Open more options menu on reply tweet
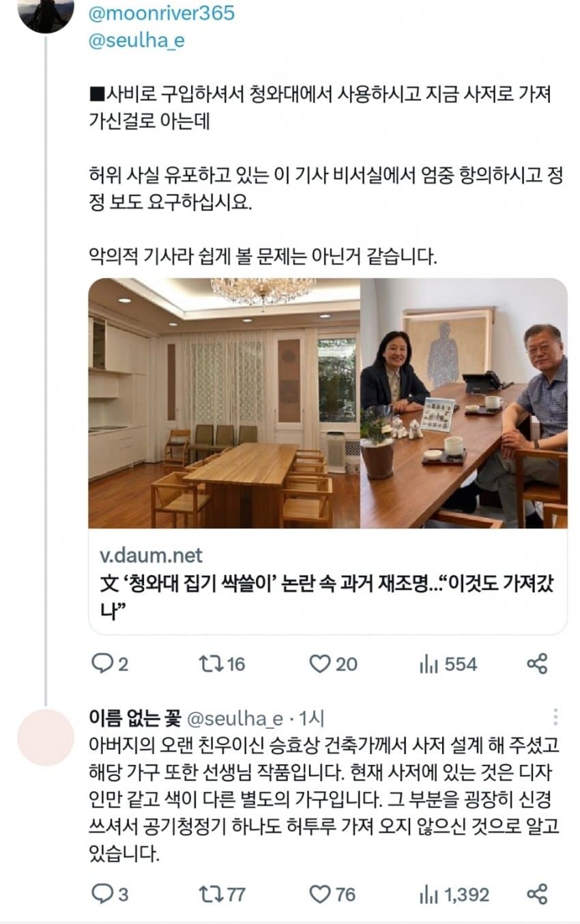Image resolution: width=580 pixels, height=924 pixels. [x=556, y=717]
